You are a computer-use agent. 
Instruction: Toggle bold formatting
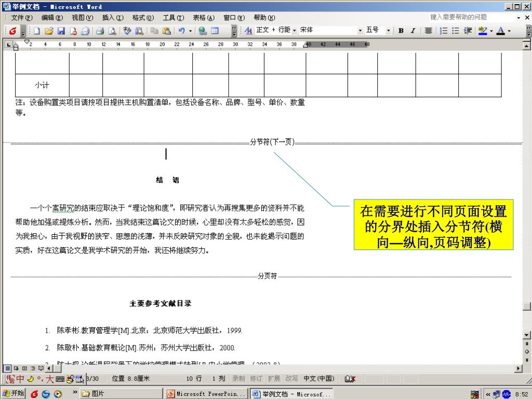(x=401, y=31)
